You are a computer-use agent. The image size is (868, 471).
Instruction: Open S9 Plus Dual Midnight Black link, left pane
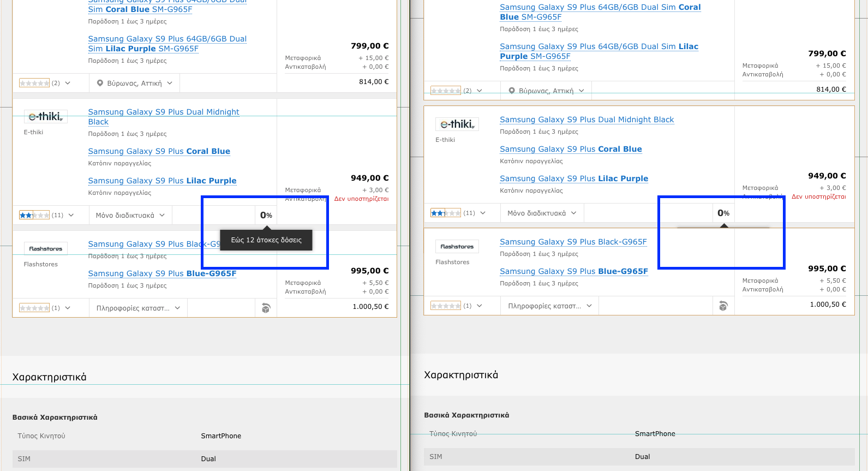tap(164, 117)
